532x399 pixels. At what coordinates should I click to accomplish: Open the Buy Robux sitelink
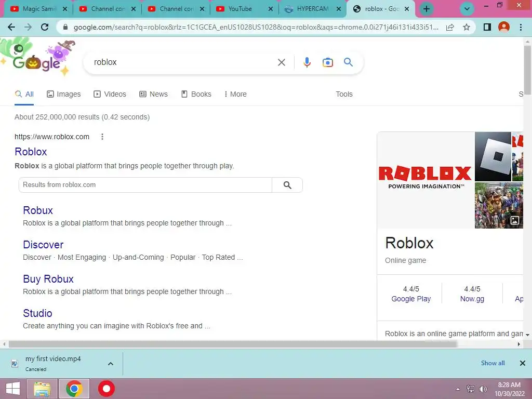(48, 279)
